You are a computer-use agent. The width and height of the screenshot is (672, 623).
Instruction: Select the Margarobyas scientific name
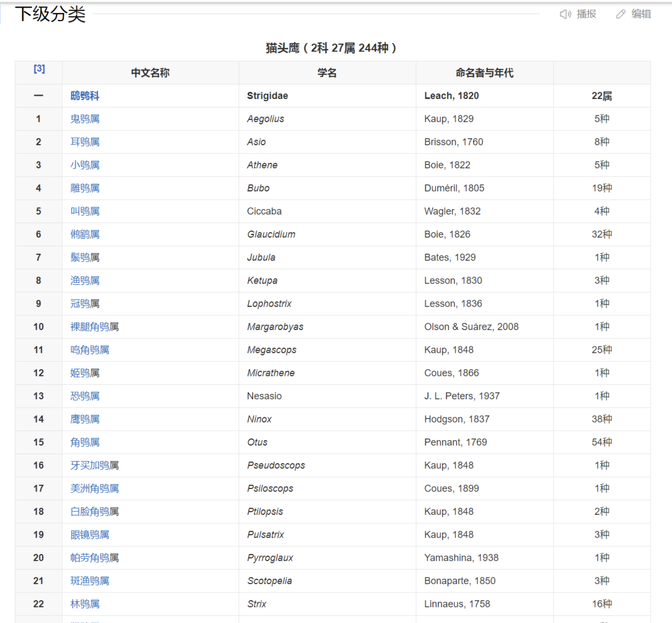(x=275, y=327)
